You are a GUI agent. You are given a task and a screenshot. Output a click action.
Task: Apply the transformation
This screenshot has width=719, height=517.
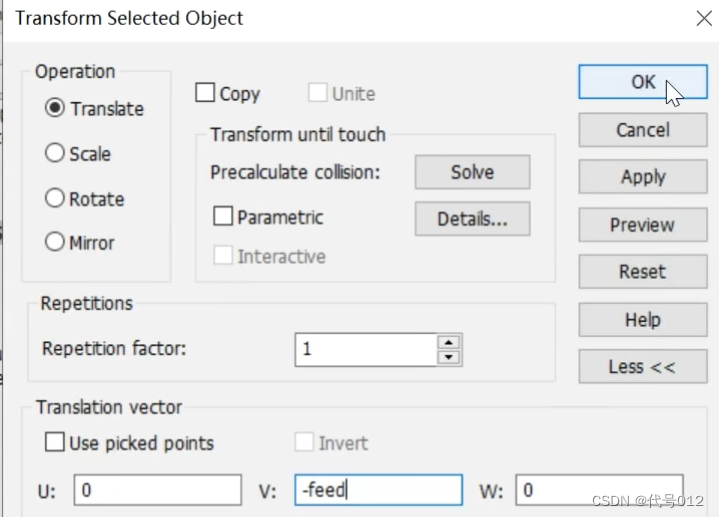tap(642, 177)
